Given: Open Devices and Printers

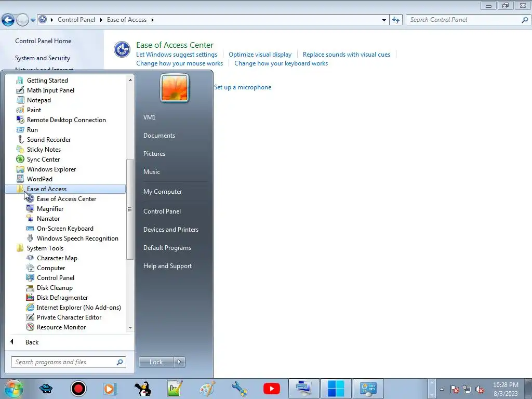Looking at the screenshot, I should pyautogui.click(x=170, y=229).
